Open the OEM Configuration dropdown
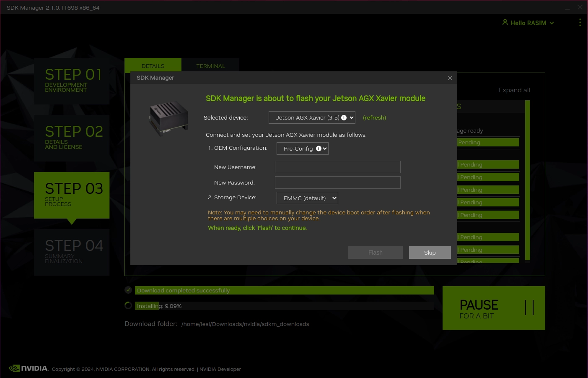588x378 pixels. 302,149
